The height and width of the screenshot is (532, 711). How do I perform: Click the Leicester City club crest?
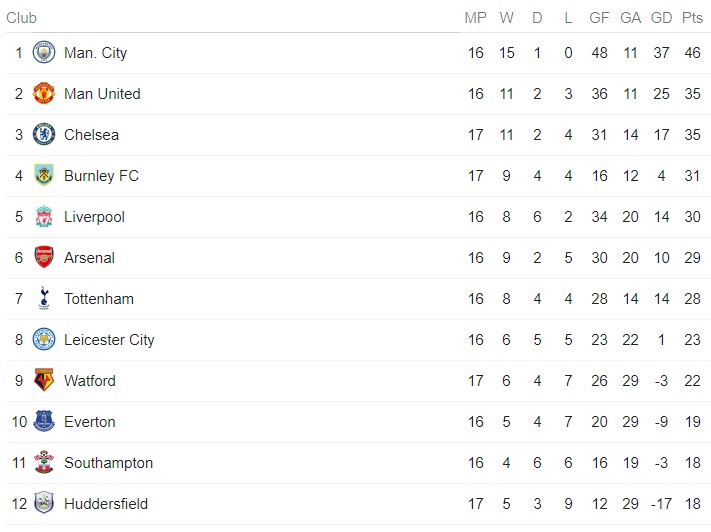pos(43,339)
